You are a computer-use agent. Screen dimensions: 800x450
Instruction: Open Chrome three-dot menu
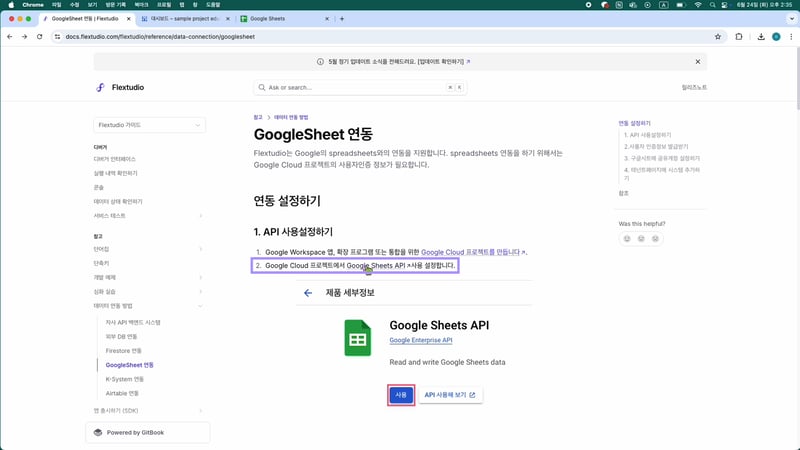pyautogui.click(x=791, y=37)
